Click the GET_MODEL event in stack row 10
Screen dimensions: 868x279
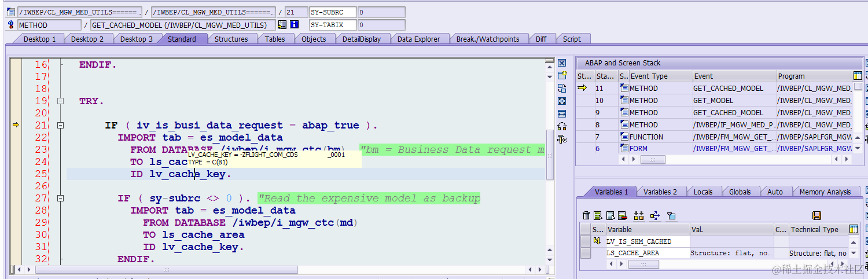[713, 100]
